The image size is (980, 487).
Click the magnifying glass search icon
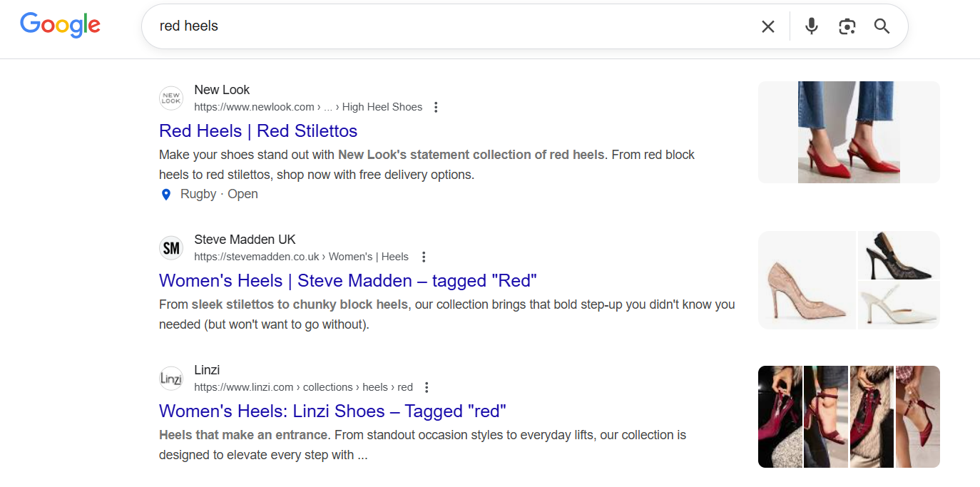tap(882, 26)
